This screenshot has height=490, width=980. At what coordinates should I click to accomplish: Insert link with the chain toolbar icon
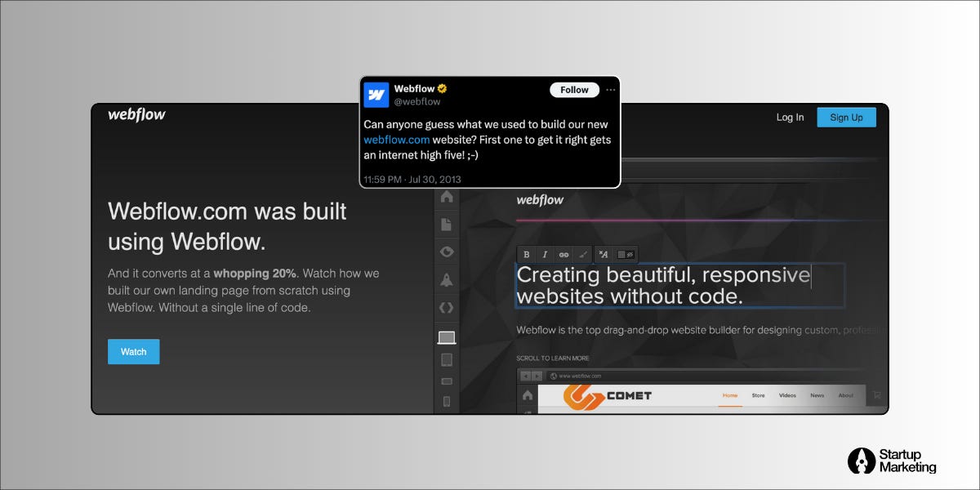(x=563, y=255)
